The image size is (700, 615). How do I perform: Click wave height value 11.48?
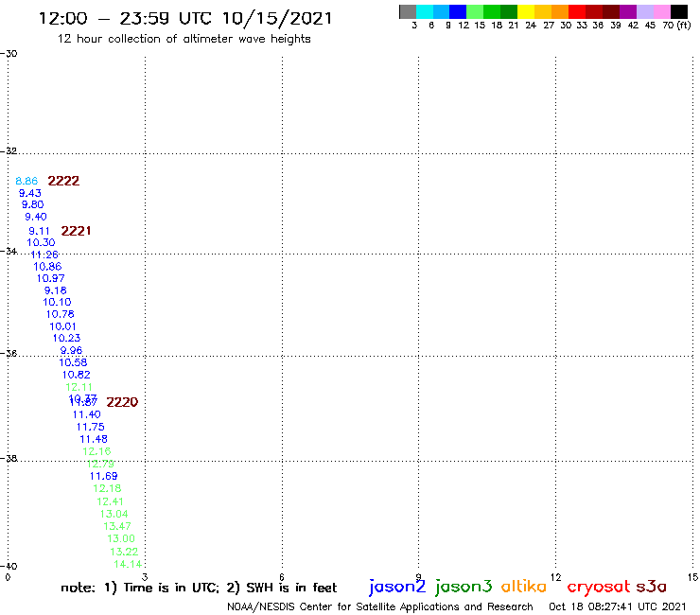click(94, 439)
